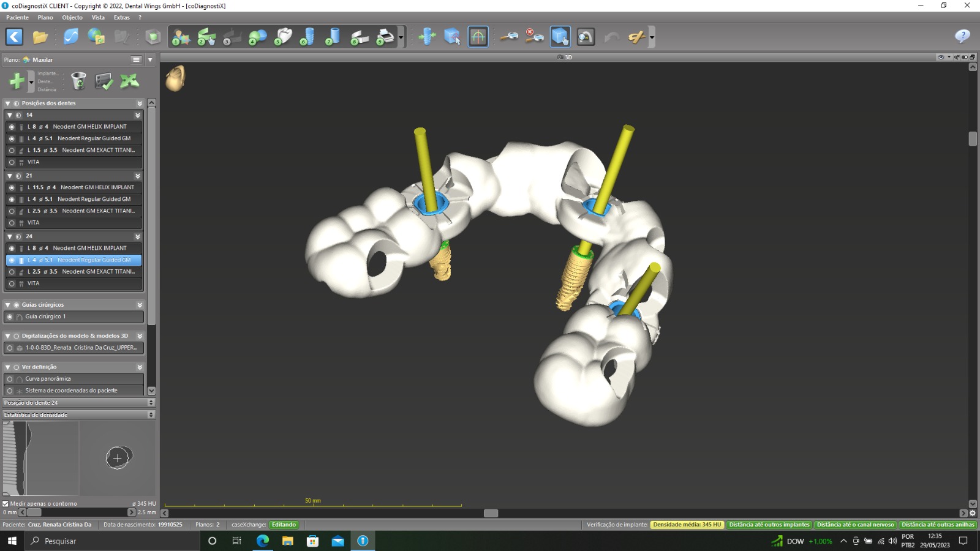
Task: Collapse the 'Ver definição' section
Action: point(8,367)
